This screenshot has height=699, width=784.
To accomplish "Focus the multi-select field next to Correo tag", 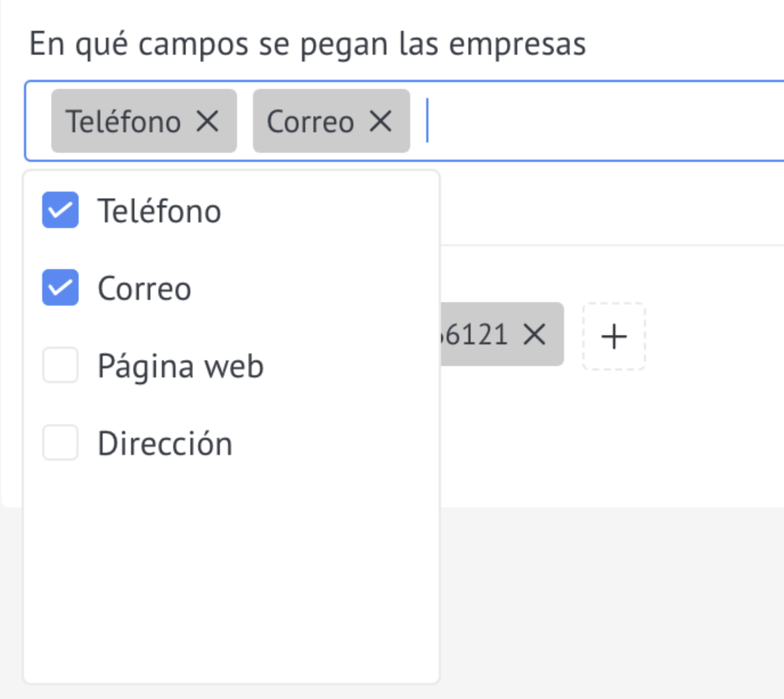I will (604, 121).
